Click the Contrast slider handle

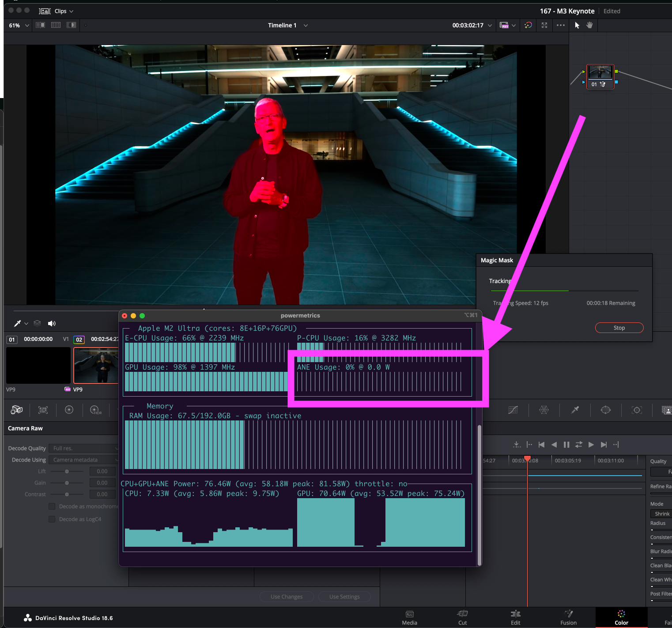coord(67,494)
